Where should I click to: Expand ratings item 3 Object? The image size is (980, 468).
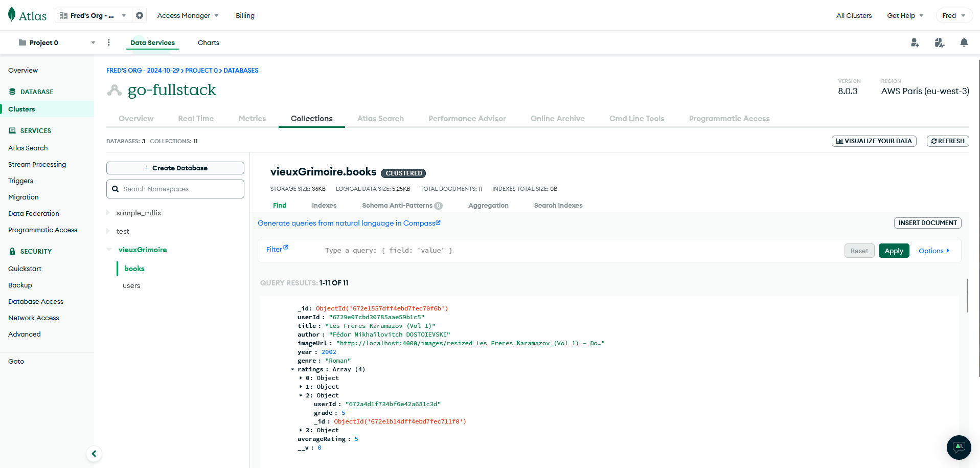click(x=301, y=430)
